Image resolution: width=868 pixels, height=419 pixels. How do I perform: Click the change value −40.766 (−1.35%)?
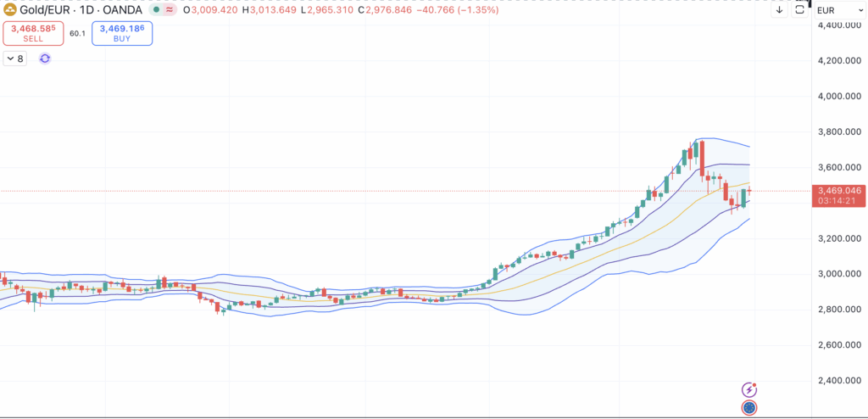(457, 10)
